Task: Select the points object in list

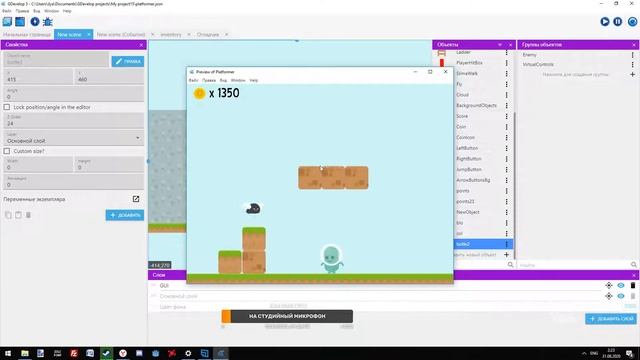Action: pos(463,191)
